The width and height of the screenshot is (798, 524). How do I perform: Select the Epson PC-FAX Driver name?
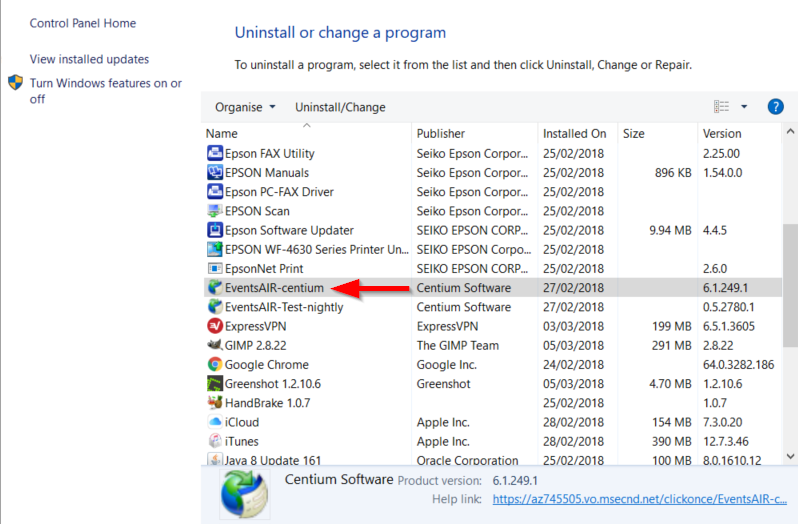click(279, 192)
